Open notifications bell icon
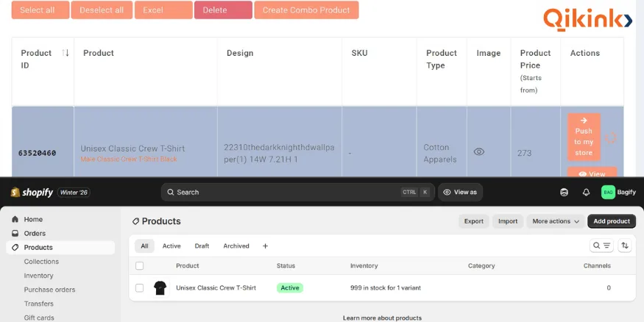 (x=586, y=192)
